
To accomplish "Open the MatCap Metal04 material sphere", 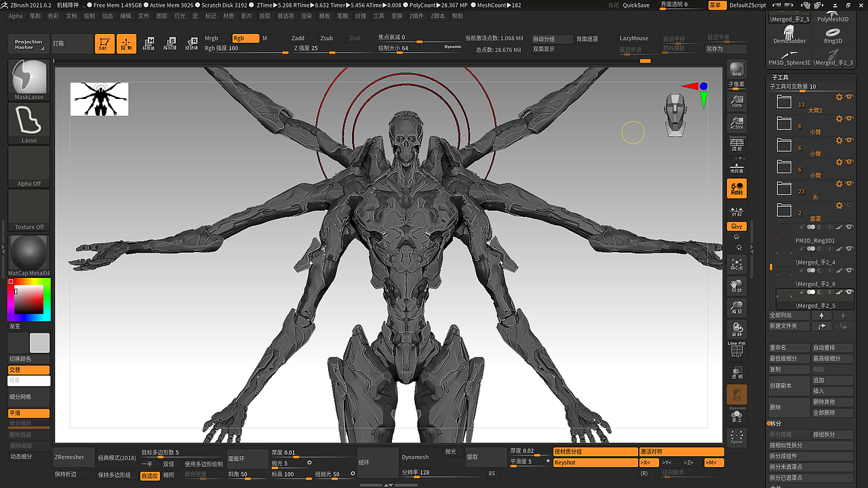I will coord(29,256).
